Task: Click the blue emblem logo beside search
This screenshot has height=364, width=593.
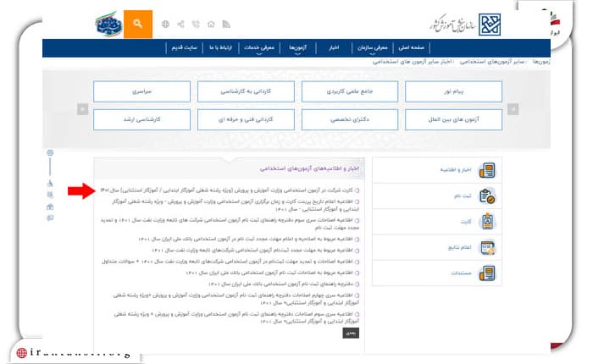Action: (108, 24)
